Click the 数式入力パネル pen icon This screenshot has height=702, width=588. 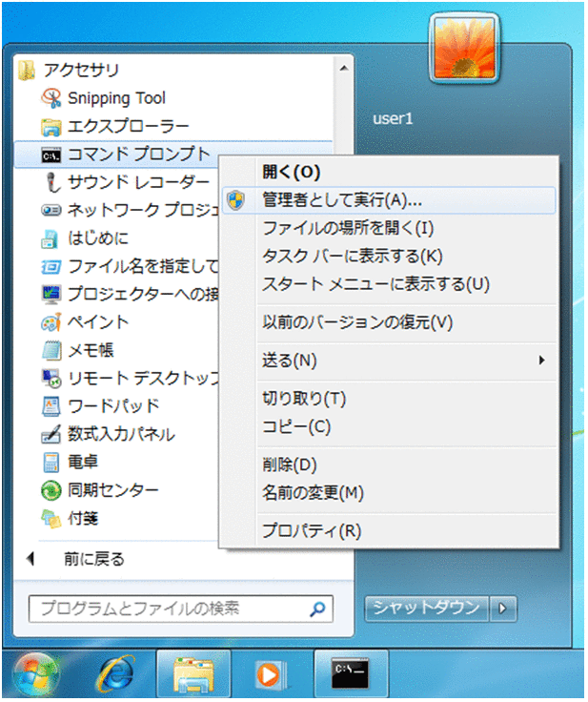51,434
